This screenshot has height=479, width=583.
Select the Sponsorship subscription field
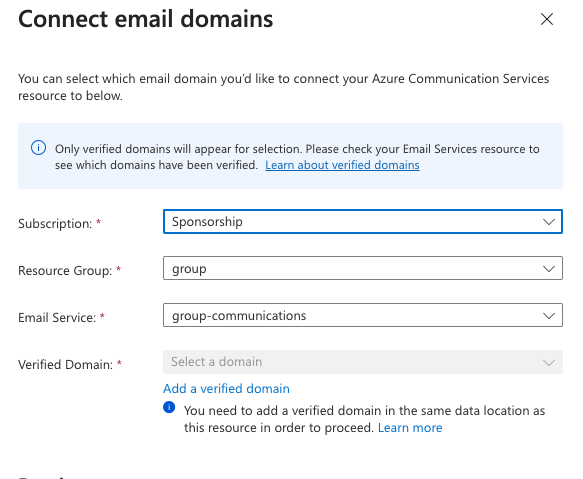(x=363, y=222)
